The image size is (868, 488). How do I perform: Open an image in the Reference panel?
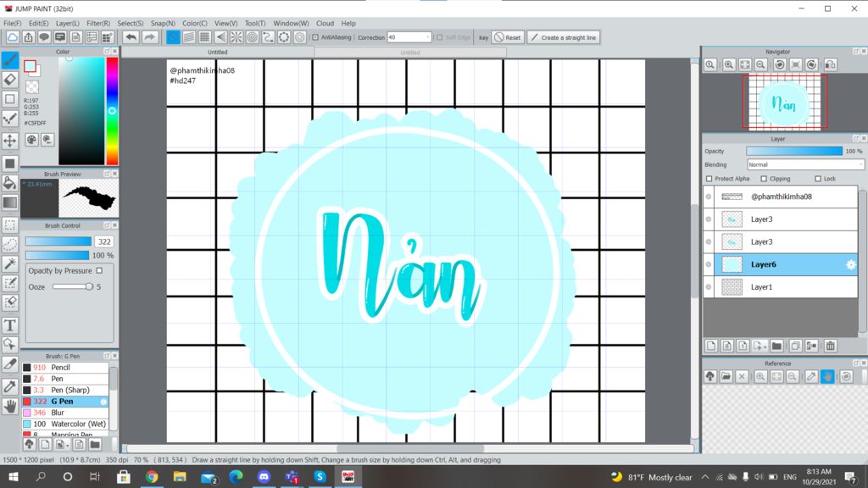[x=726, y=377]
